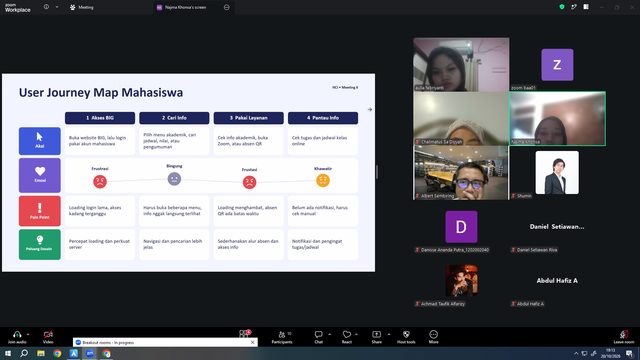The width and height of the screenshot is (640, 360).
Task: Switch to the Meeting tab
Action: coord(82,7)
